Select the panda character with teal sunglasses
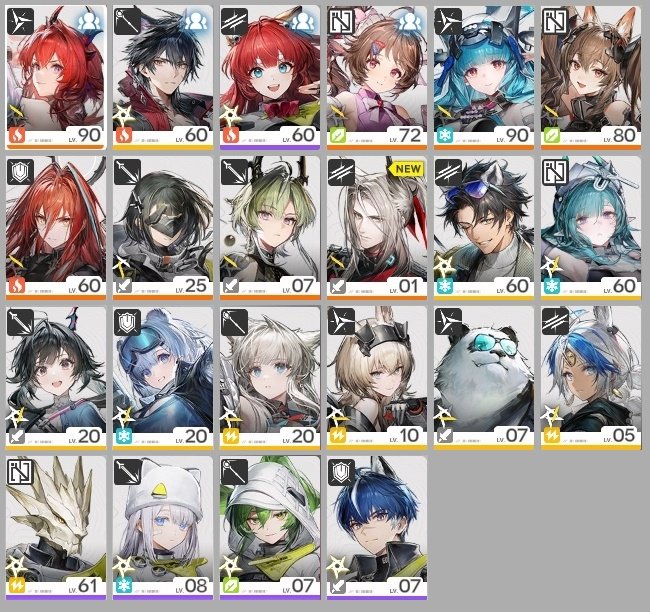This screenshot has height=612, width=650. point(484,378)
